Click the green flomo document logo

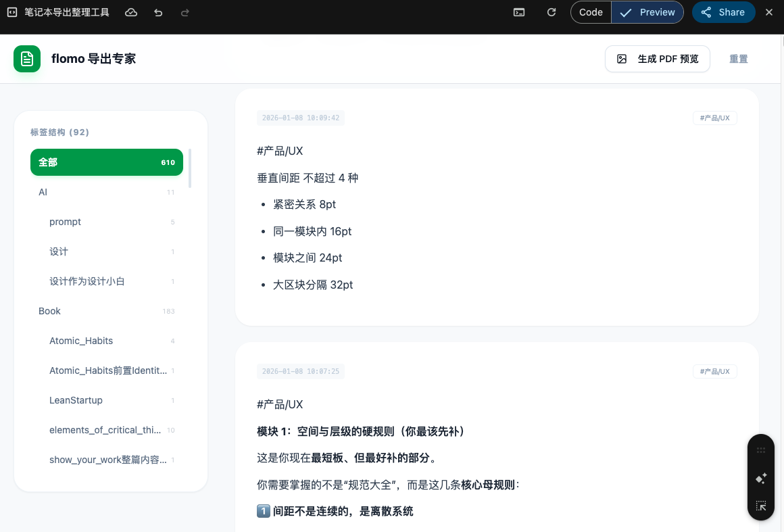click(27, 59)
